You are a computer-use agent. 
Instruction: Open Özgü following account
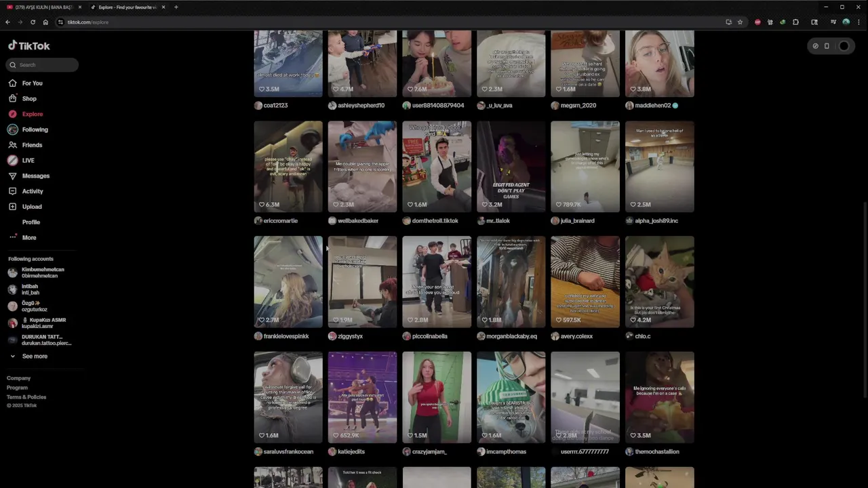click(x=27, y=306)
